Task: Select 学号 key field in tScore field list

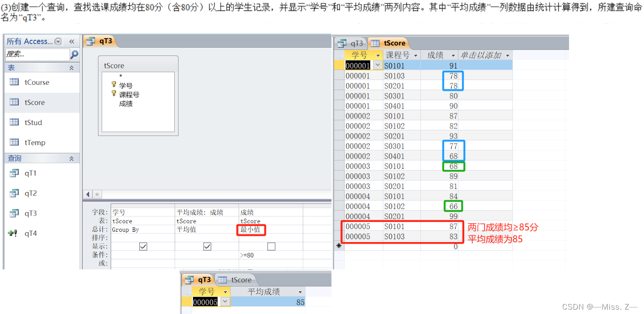Action: click(126, 86)
